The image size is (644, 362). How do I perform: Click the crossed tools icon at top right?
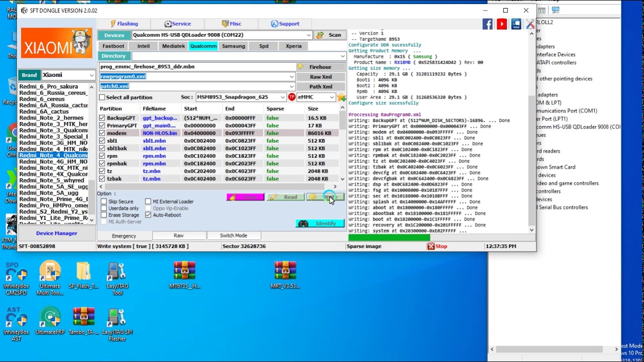[530, 24]
